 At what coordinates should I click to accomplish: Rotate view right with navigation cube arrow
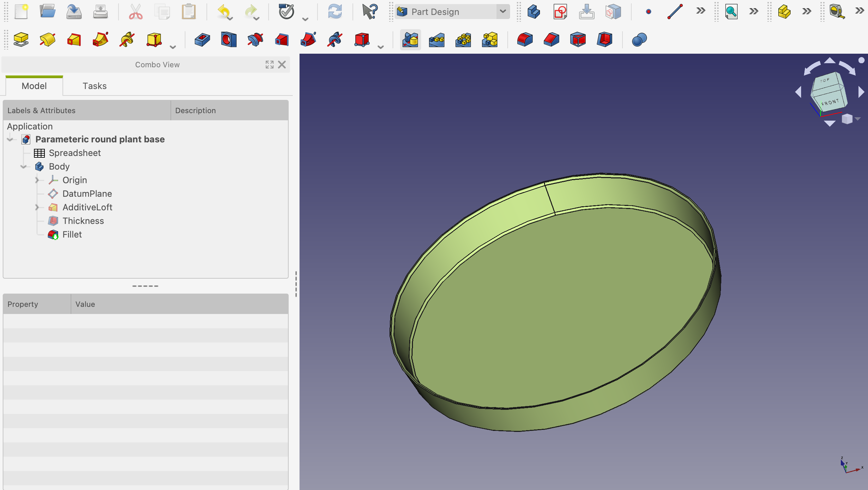tap(861, 92)
